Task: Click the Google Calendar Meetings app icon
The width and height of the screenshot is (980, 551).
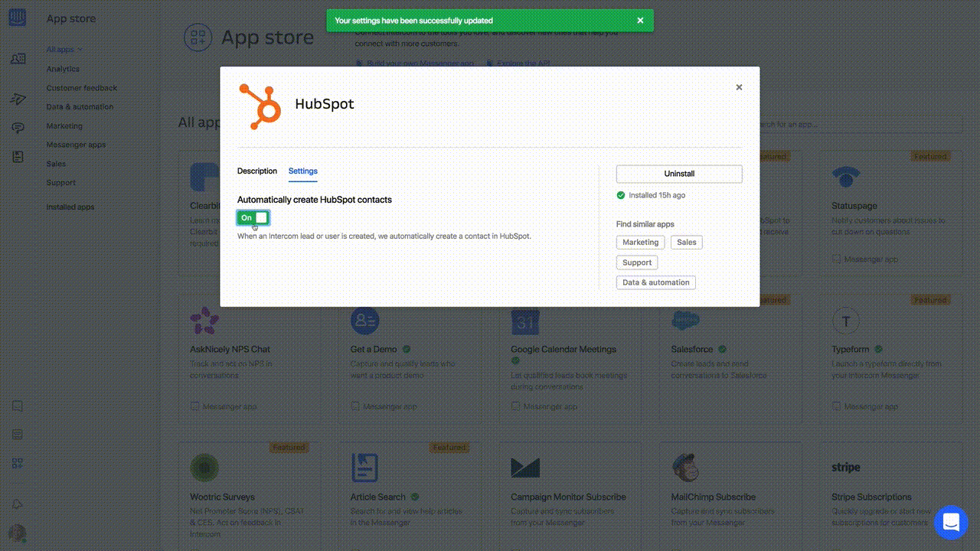Action: (x=525, y=321)
